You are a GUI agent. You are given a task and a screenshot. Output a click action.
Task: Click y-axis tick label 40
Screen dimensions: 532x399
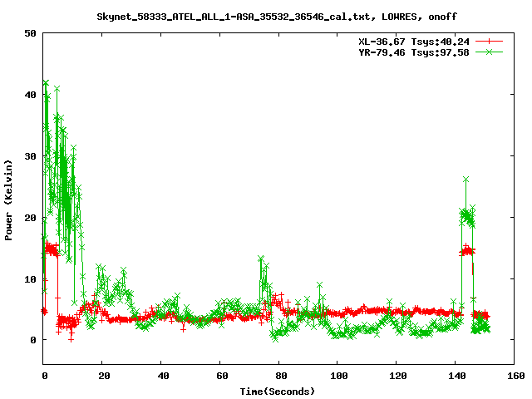point(31,95)
